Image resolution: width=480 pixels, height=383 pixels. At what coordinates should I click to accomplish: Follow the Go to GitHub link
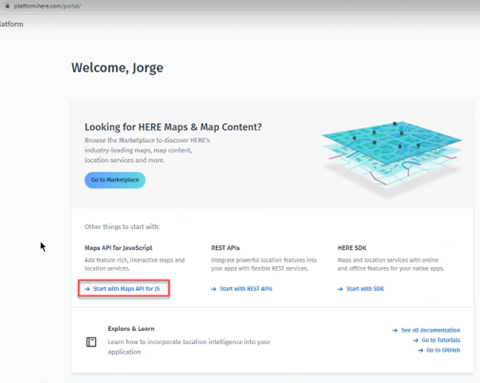(x=443, y=350)
